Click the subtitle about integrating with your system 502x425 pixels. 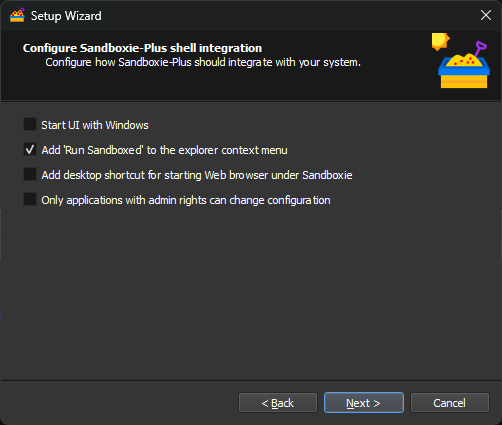[x=203, y=62]
